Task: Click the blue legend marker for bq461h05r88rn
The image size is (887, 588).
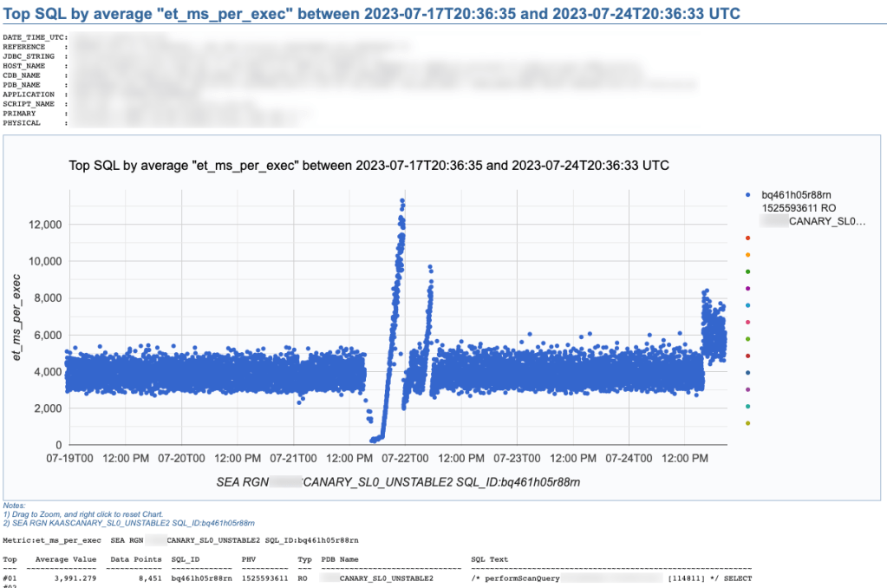Action: tap(747, 194)
